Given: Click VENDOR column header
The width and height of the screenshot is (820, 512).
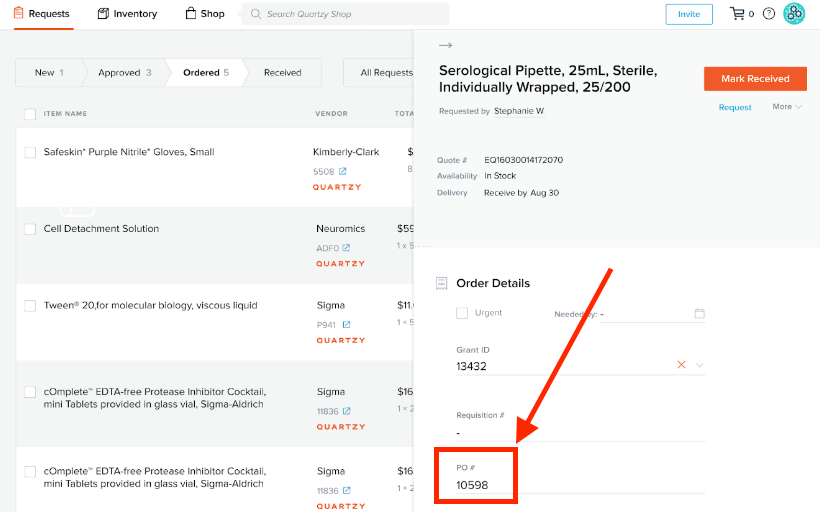Looking at the screenshot, I should tap(331, 113).
